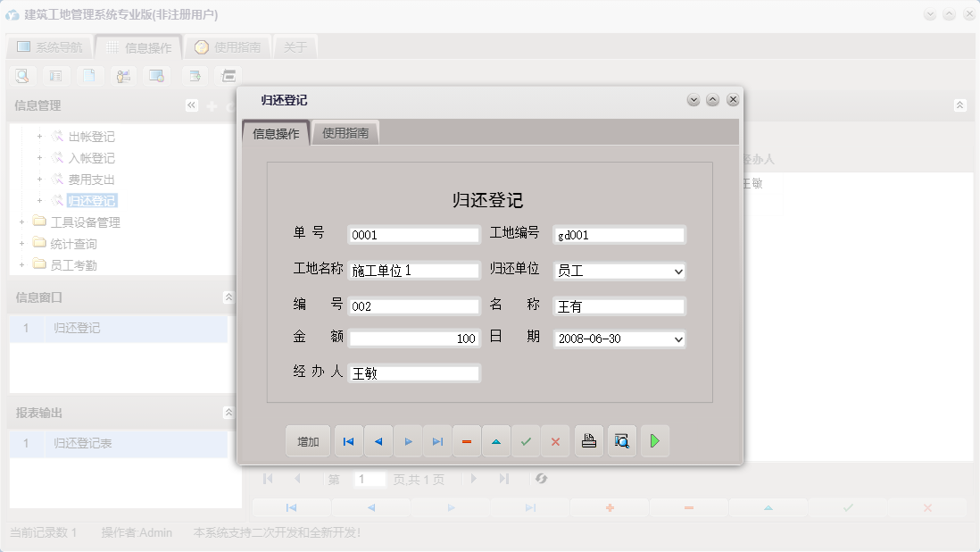Image resolution: width=980 pixels, height=552 pixels.
Task: Jump to the last record with the end arrow
Action: 437,440
